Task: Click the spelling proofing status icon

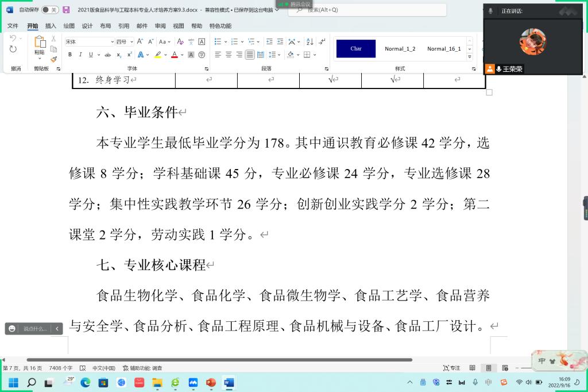Action: pos(83,368)
